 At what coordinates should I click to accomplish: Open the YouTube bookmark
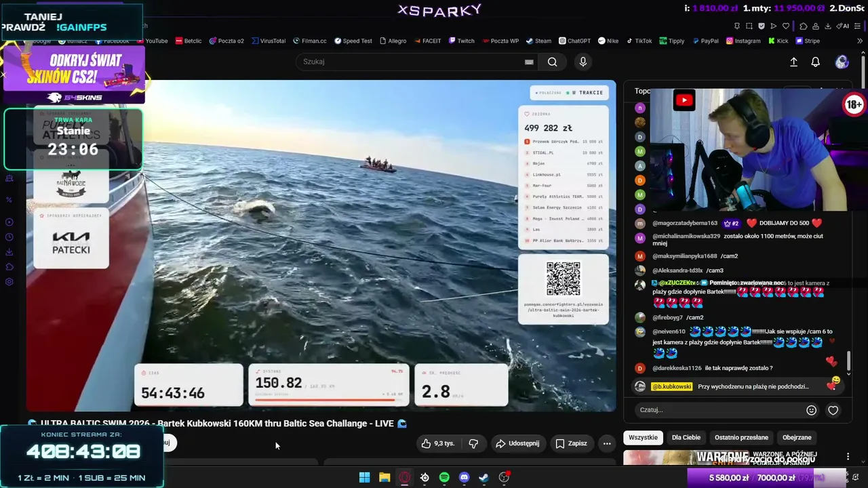pos(152,41)
